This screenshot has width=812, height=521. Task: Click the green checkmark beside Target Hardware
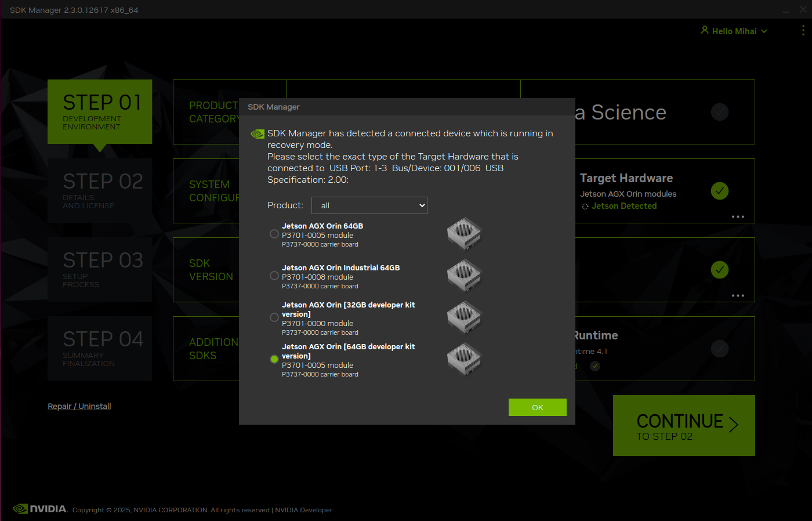click(719, 191)
